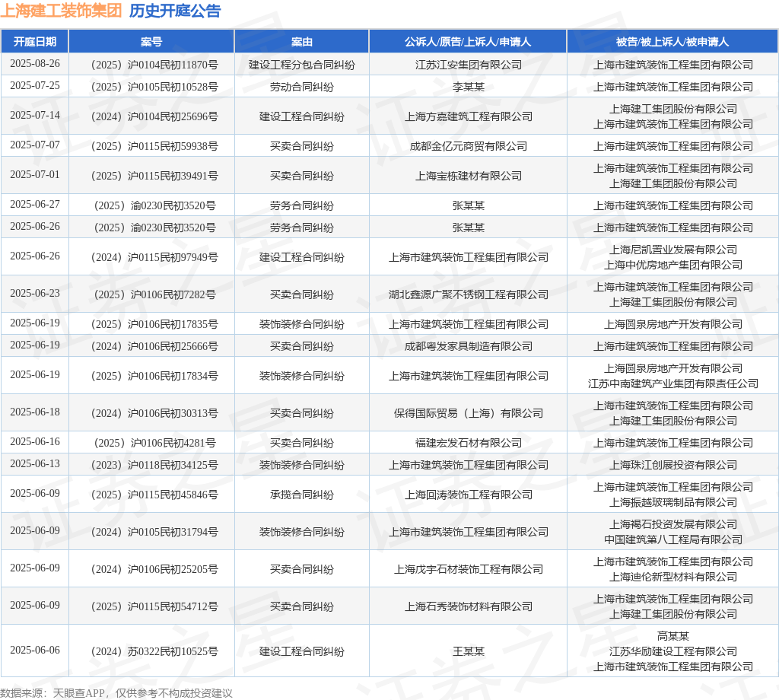This screenshot has width=779, height=700.
Task: Click case number (2025)沪0115民初54712号
Action: pos(154,606)
